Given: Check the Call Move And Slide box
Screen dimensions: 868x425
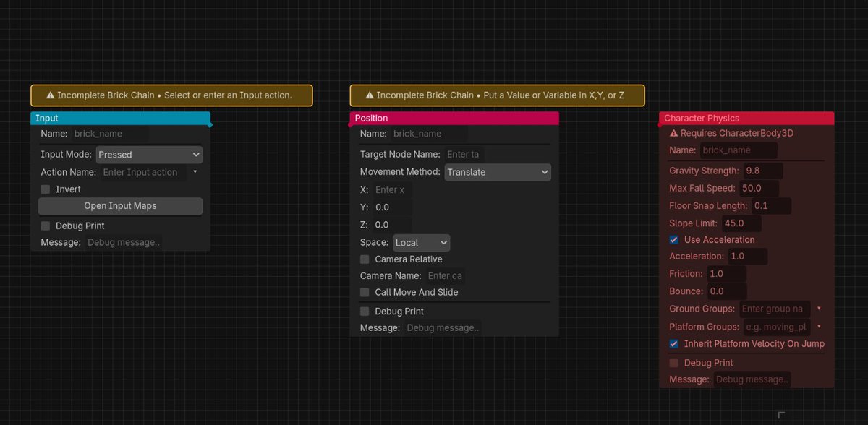Looking at the screenshot, I should coord(365,293).
